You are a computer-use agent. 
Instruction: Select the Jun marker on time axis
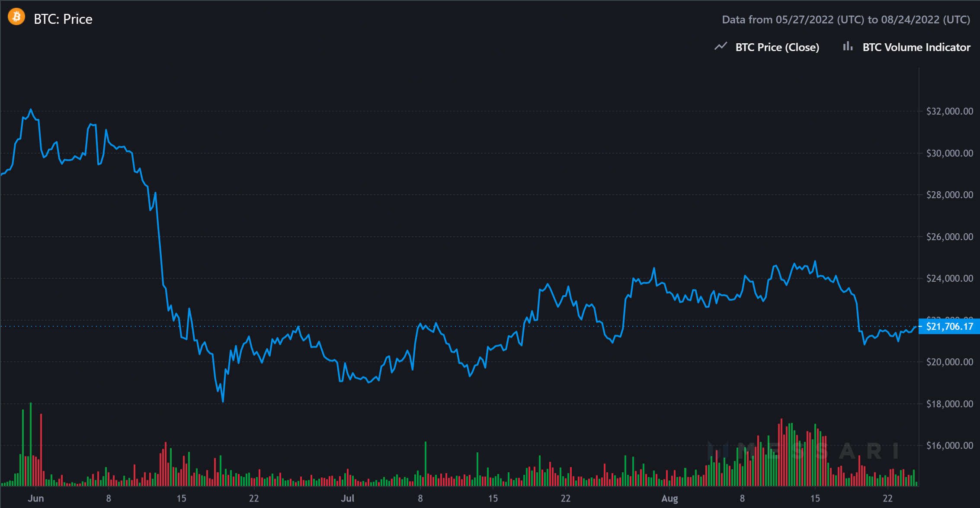click(x=36, y=498)
